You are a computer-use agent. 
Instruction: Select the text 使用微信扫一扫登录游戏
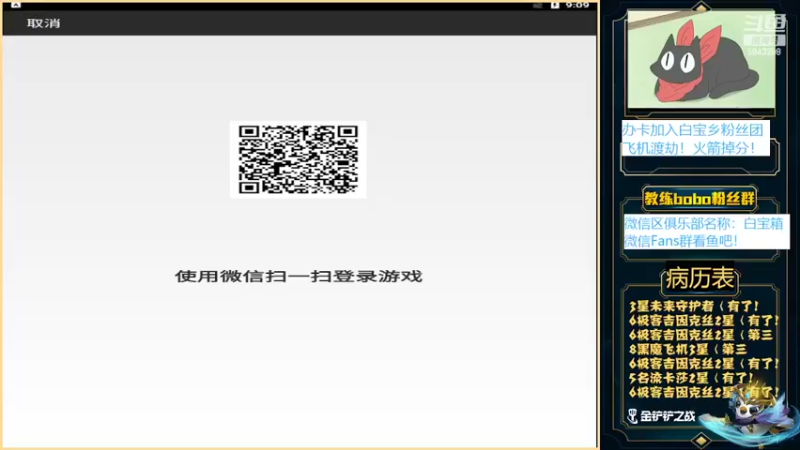[298, 276]
